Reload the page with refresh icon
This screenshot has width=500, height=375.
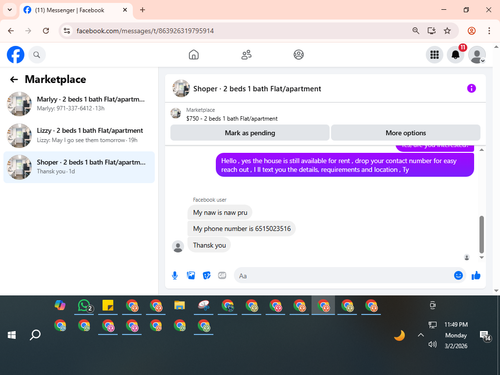click(x=46, y=31)
